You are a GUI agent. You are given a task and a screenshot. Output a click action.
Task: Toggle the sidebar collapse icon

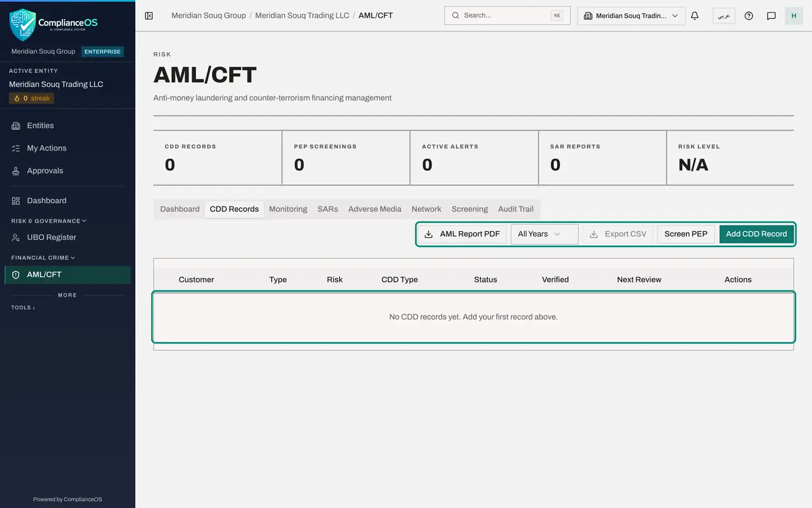[x=149, y=16]
